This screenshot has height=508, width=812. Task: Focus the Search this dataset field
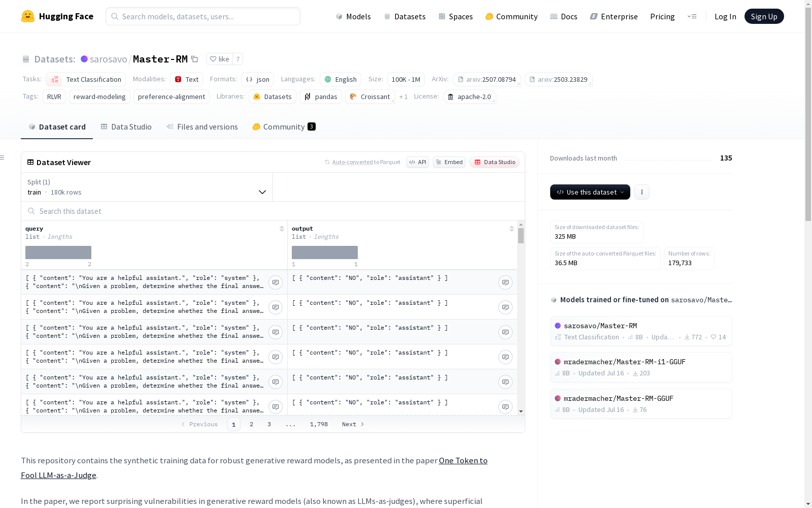[x=273, y=211]
